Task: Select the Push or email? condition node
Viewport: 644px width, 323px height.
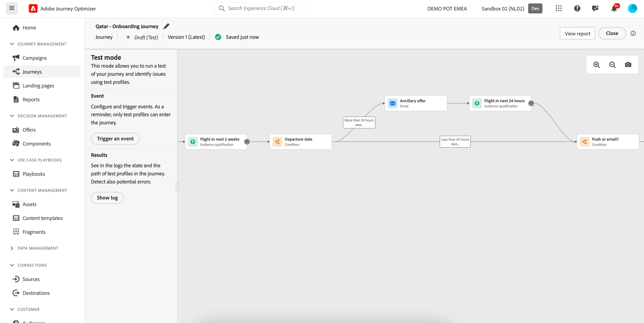Action: point(608,142)
